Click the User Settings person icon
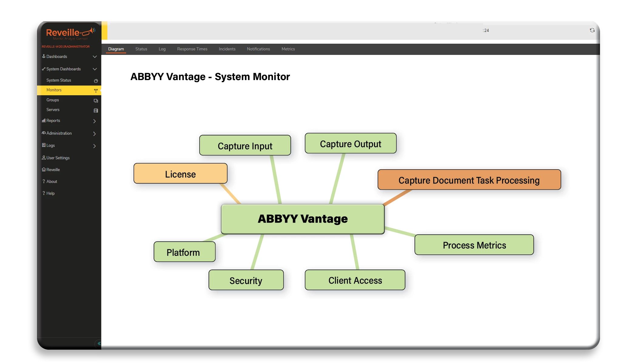 point(44,157)
